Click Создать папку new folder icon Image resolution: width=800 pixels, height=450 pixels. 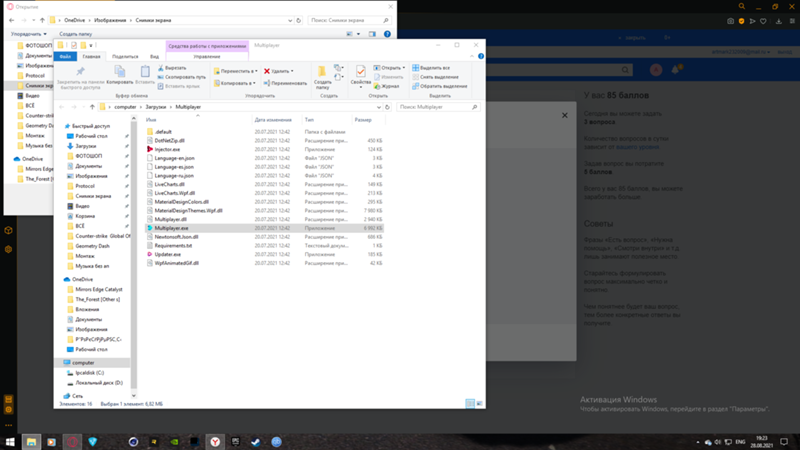322,77
